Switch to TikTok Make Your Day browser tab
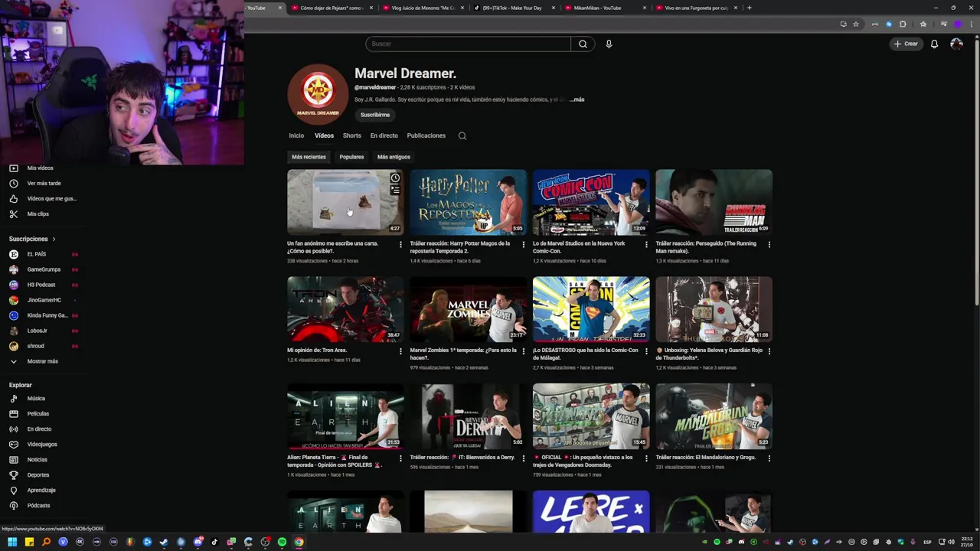This screenshot has height=551, width=980. [511, 8]
